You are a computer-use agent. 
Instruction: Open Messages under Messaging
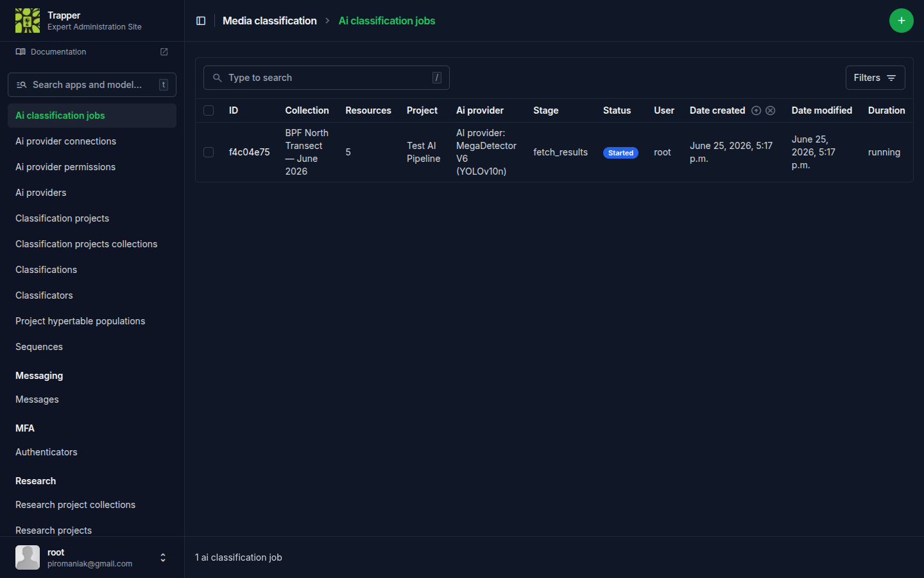92,399
